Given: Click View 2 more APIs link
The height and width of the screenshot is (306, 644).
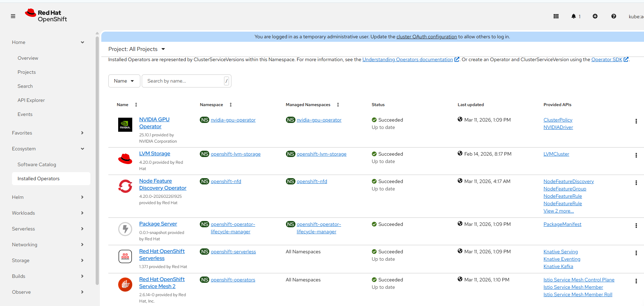Looking at the screenshot, I should (x=559, y=211).
